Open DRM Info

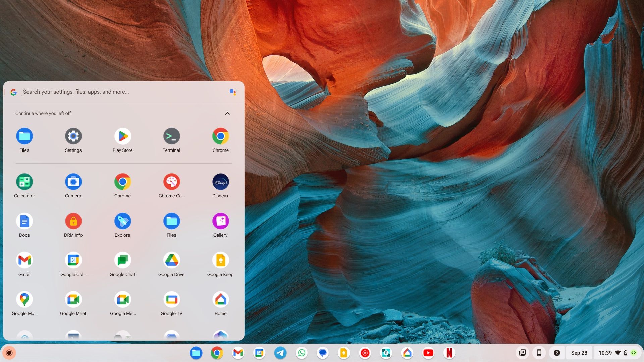73,221
